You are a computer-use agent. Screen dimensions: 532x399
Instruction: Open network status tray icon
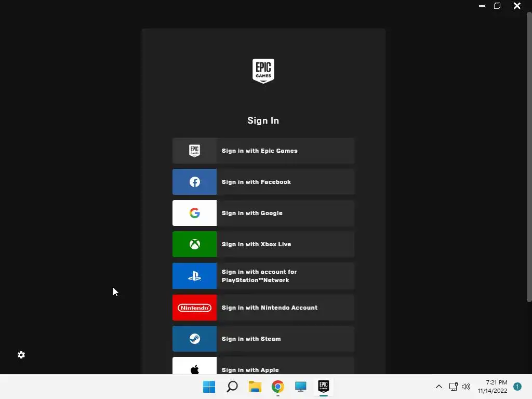tap(453, 387)
